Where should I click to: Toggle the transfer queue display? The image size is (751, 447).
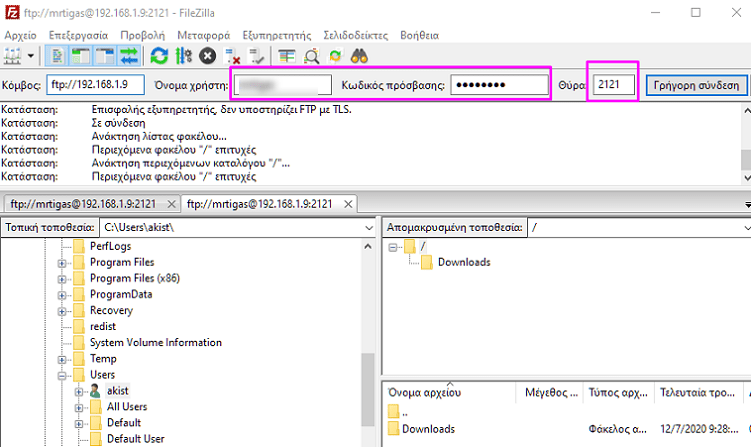(x=129, y=56)
